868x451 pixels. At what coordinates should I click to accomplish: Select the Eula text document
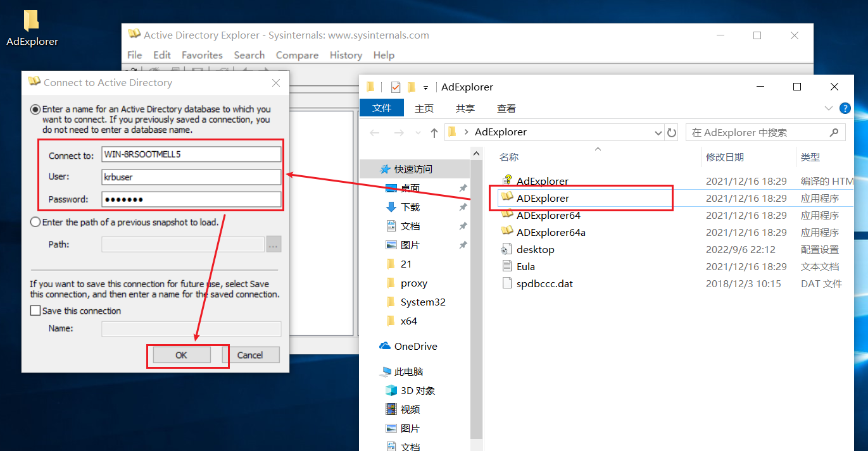point(518,266)
